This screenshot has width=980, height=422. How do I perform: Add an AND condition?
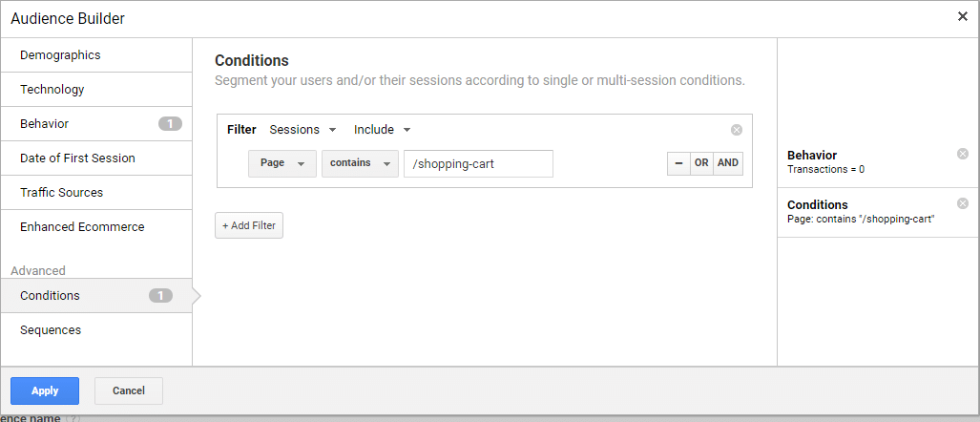pyautogui.click(x=728, y=163)
